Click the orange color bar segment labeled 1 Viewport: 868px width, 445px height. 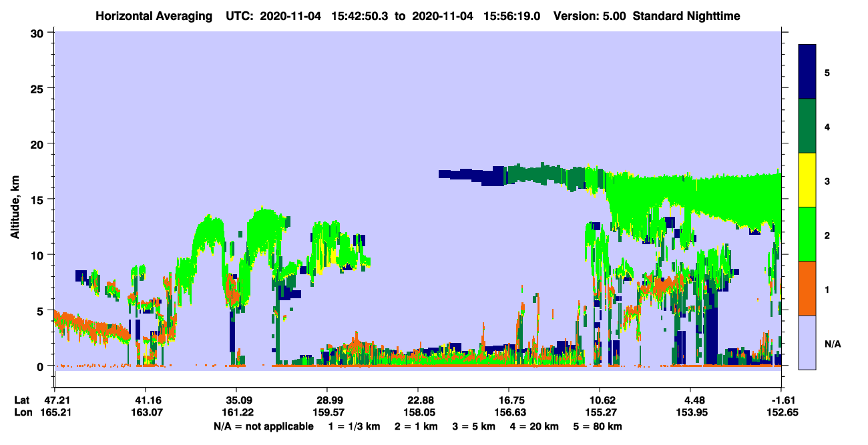coord(807,288)
